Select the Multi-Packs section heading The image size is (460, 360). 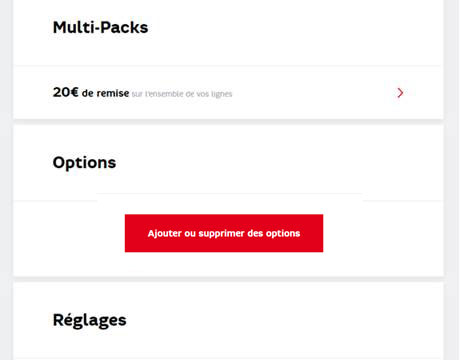[x=100, y=27]
